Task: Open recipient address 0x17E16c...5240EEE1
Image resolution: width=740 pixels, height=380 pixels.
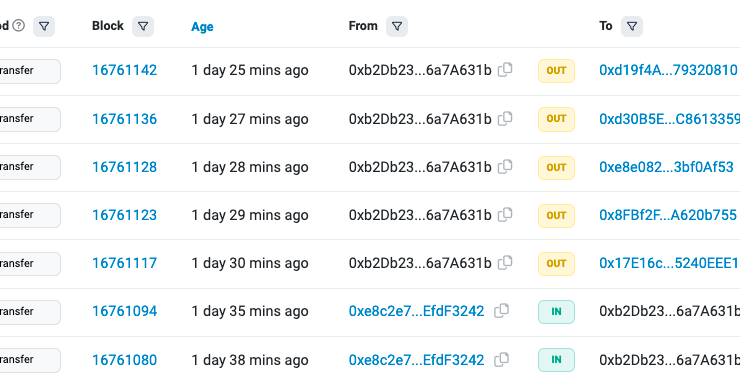Action: point(668,263)
